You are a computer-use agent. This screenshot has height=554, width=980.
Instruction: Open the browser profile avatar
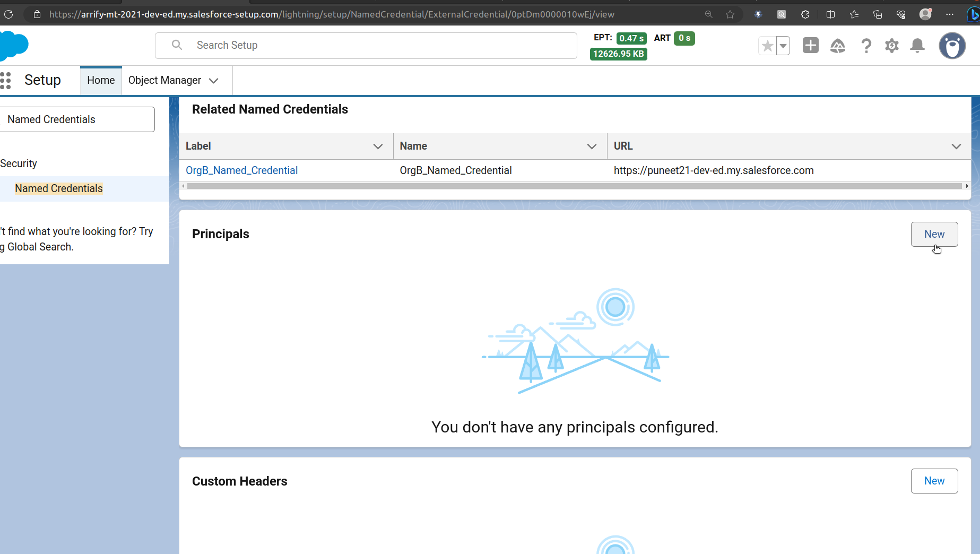point(925,14)
